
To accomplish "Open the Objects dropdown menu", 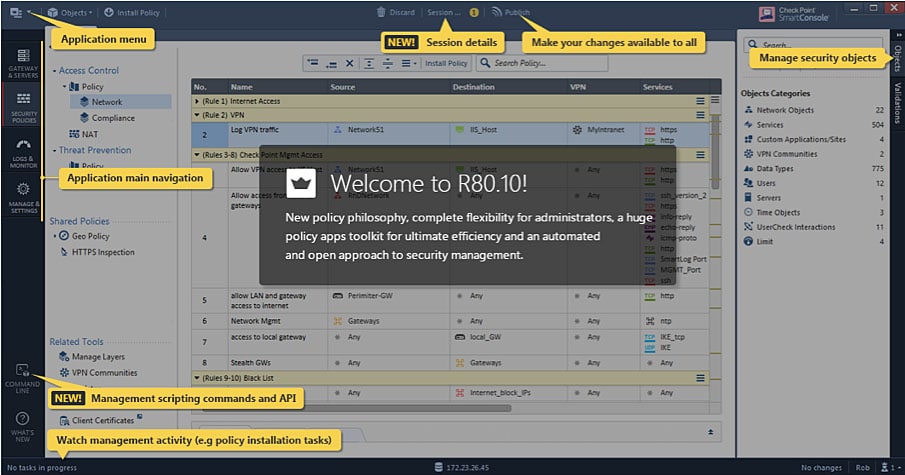I will click(70, 13).
